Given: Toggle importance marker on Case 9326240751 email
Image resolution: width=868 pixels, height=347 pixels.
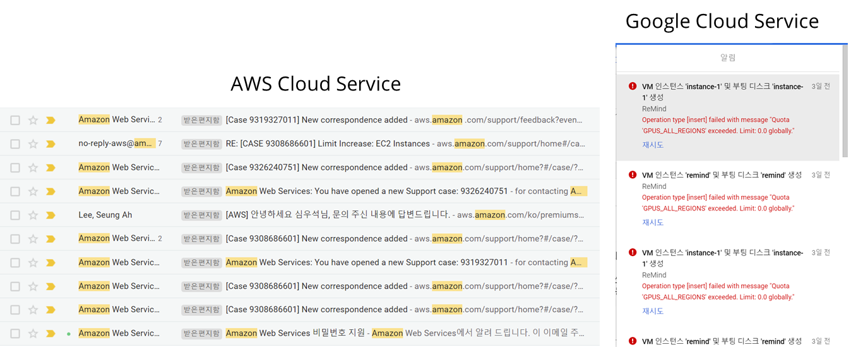Looking at the screenshot, I should [51, 167].
